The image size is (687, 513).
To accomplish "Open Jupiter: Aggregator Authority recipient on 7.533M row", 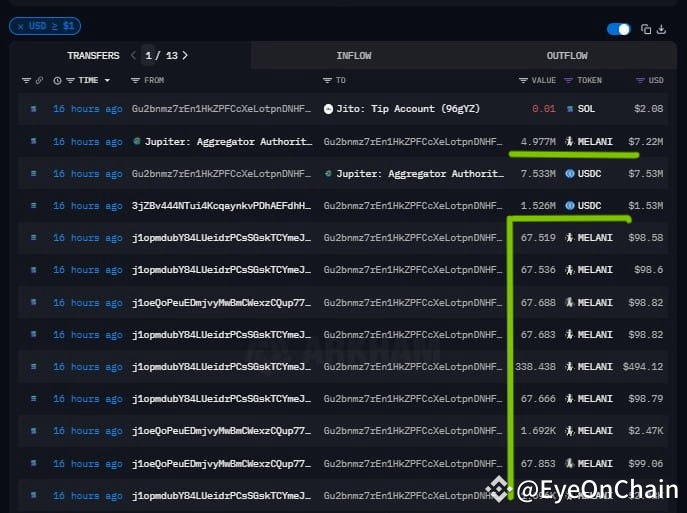I will coord(421,174).
